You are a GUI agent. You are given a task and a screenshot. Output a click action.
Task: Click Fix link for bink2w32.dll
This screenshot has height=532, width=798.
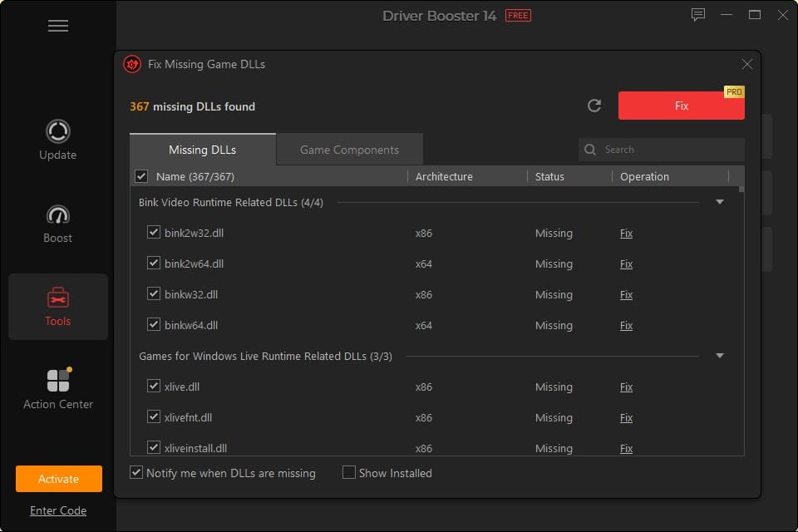point(626,233)
